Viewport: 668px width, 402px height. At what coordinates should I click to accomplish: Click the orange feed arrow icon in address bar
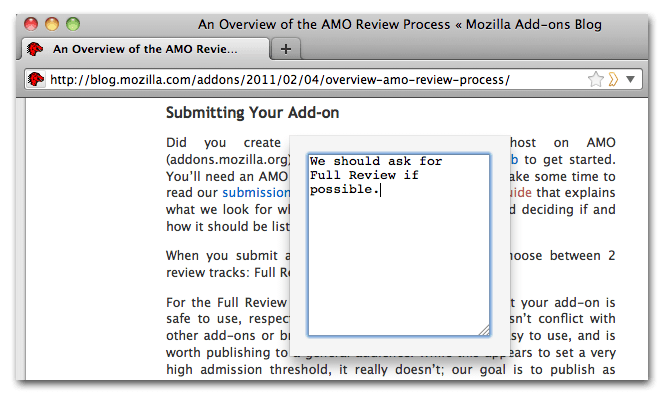tap(613, 79)
